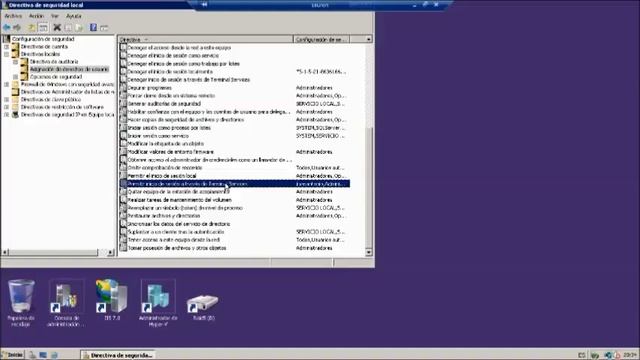Expand the Directivas de cuenta node
This screenshot has width=640, height=360.
coord(7,47)
